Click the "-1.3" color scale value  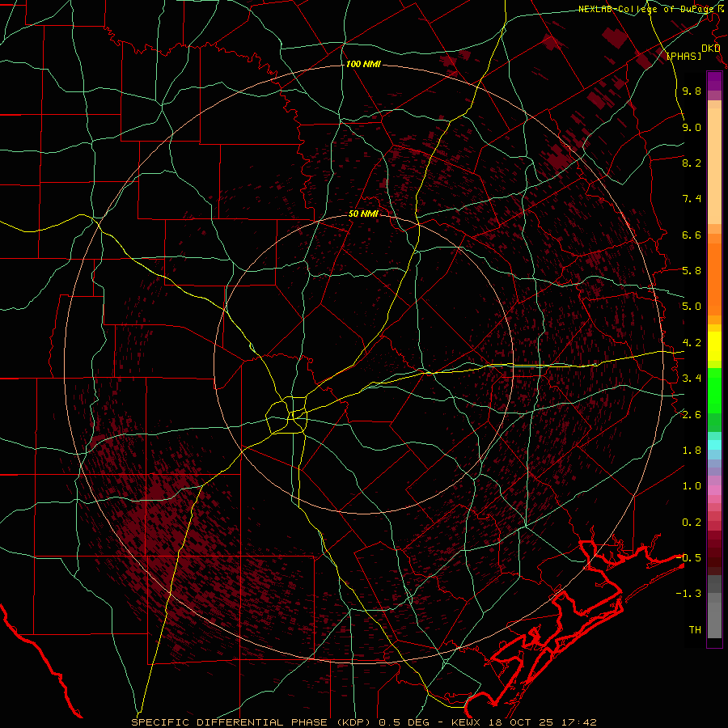pyautogui.click(x=688, y=594)
